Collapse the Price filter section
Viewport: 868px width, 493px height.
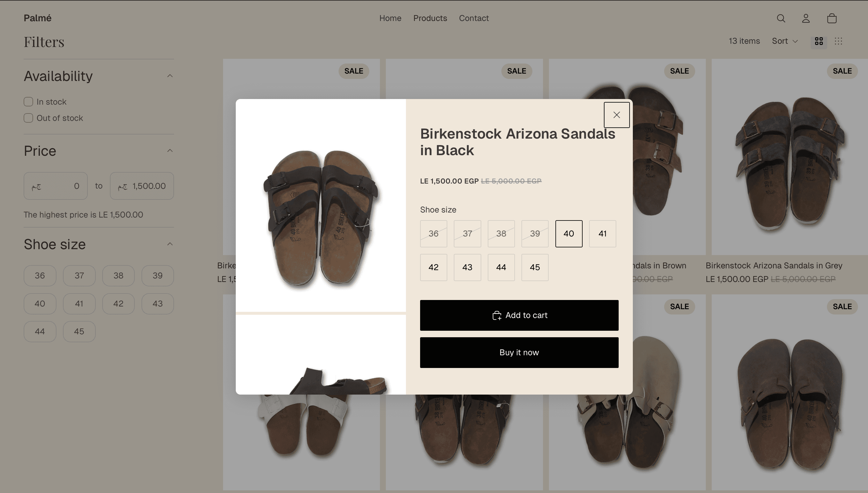[170, 151]
